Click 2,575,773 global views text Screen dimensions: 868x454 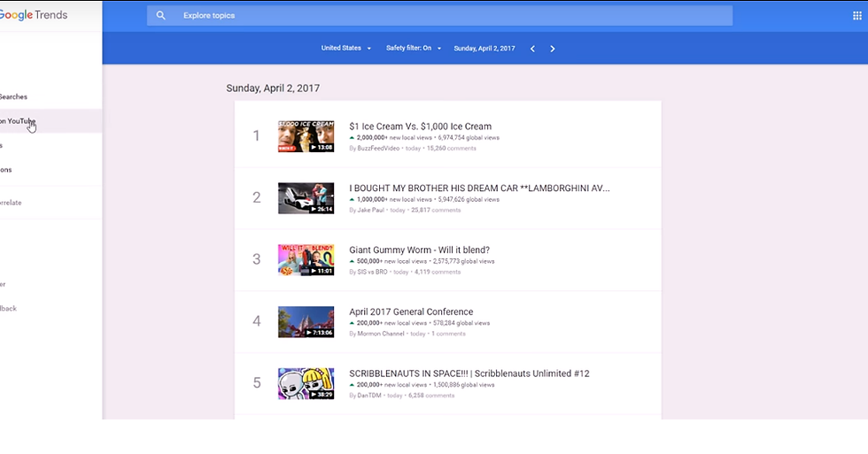(464, 262)
